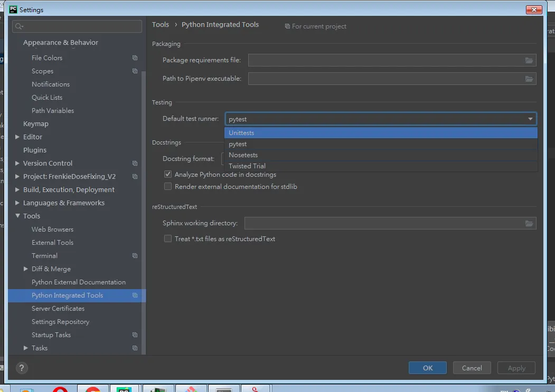This screenshot has height=392, width=555.
Task: Enable Render external documentation for stdlib
Action: coord(168,186)
